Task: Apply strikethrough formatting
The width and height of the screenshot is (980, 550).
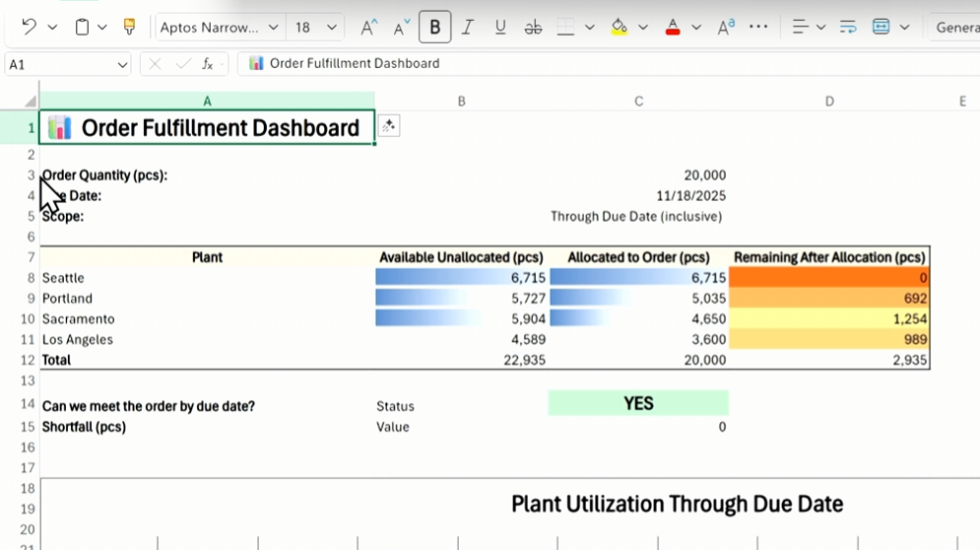Action: pyautogui.click(x=533, y=28)
